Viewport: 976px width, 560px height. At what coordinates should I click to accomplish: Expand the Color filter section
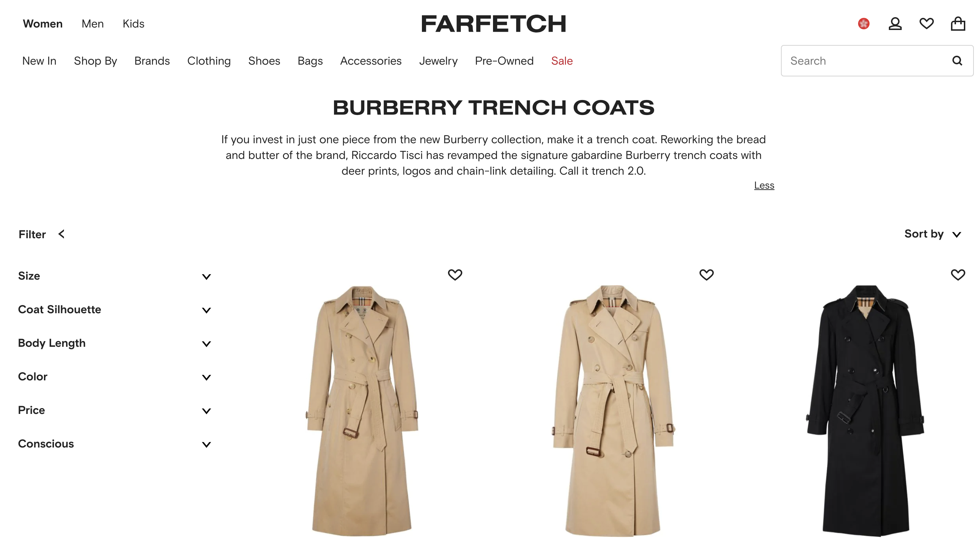point(115,376)
